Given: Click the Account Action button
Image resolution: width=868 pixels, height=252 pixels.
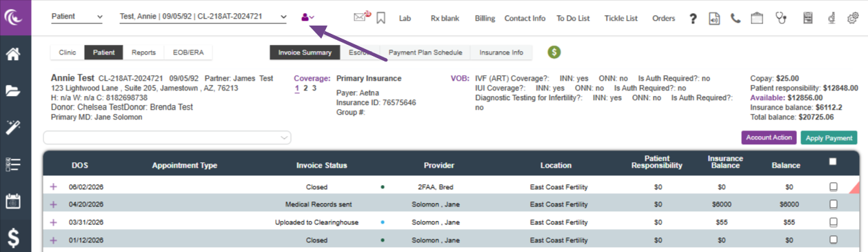Looking at the screenshot, I should click(x=769, y=138).
